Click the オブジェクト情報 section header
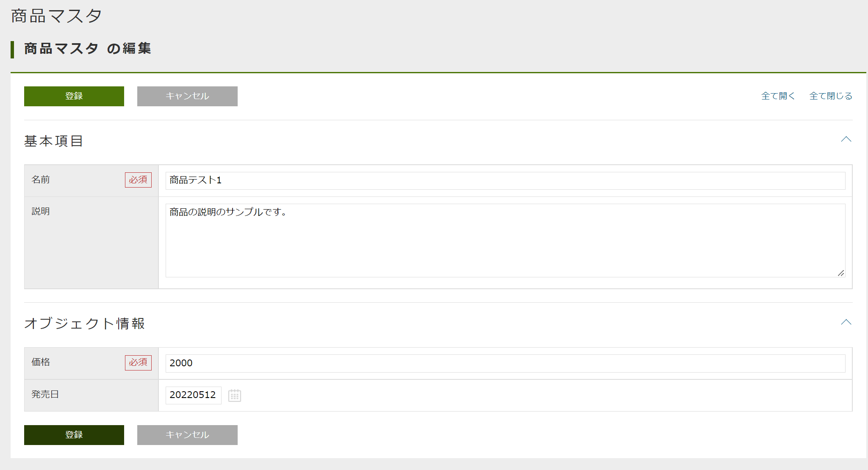 [84, 323]
